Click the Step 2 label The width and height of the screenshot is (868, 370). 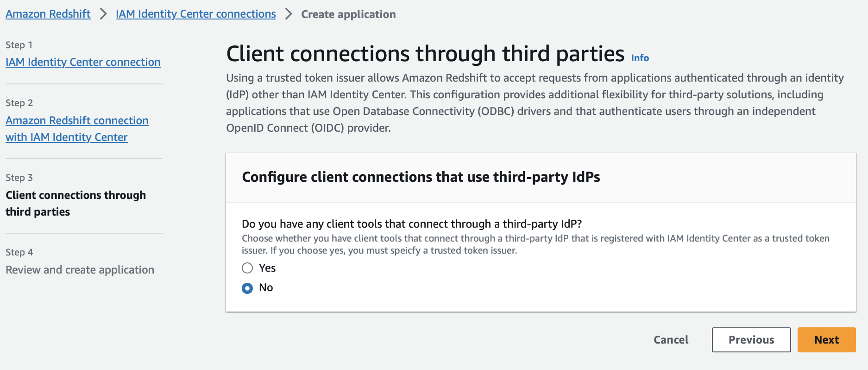(19, 103)
